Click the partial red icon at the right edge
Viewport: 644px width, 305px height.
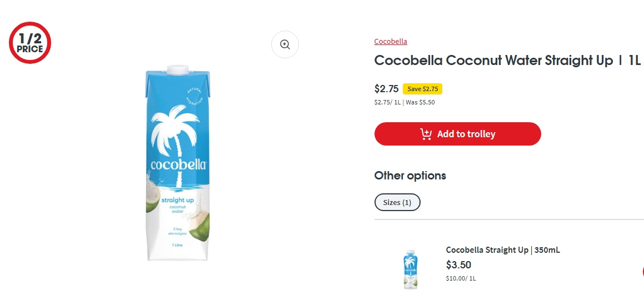[642, 272]
